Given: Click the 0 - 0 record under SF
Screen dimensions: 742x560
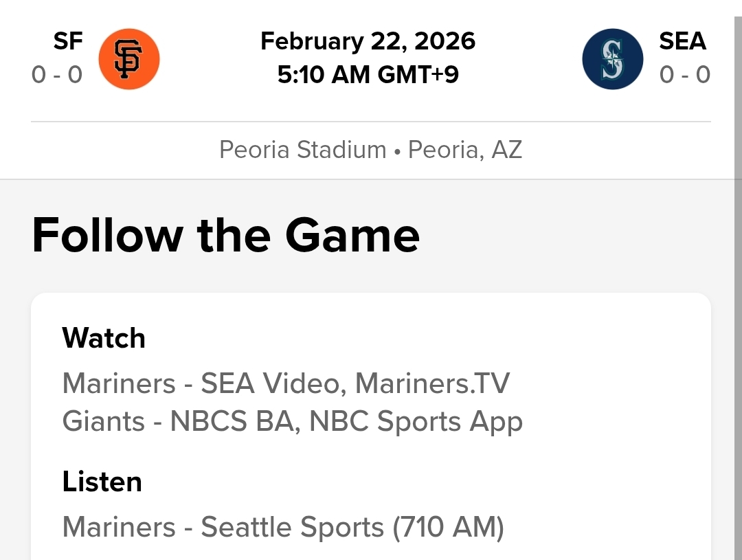Looking at the screenshot, I should click(57, 74).
